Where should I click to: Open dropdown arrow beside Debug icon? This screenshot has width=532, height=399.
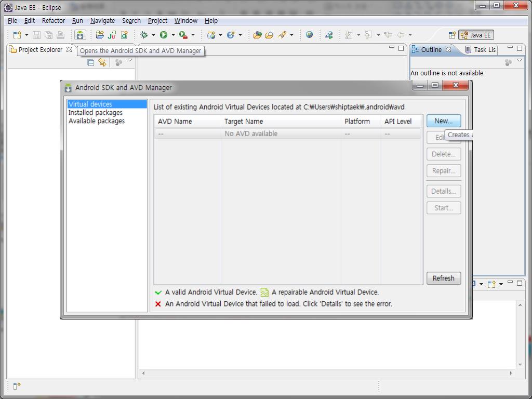pos(153,35)
